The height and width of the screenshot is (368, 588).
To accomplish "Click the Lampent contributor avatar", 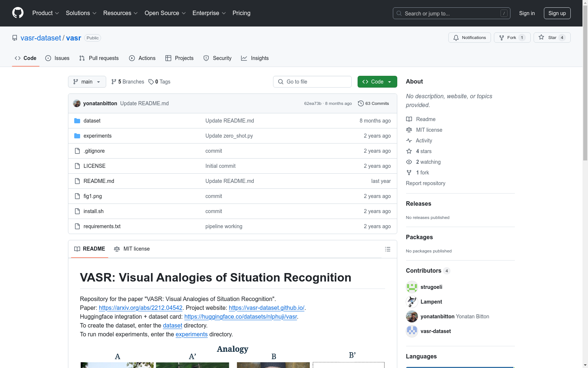I will pos(412,302).
